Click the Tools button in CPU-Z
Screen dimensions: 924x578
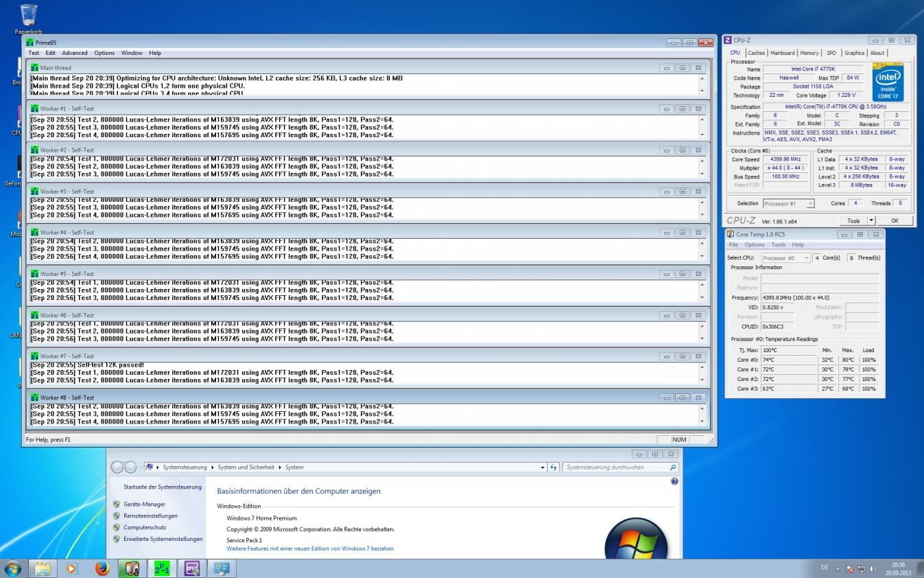click(x=853, y=220)
